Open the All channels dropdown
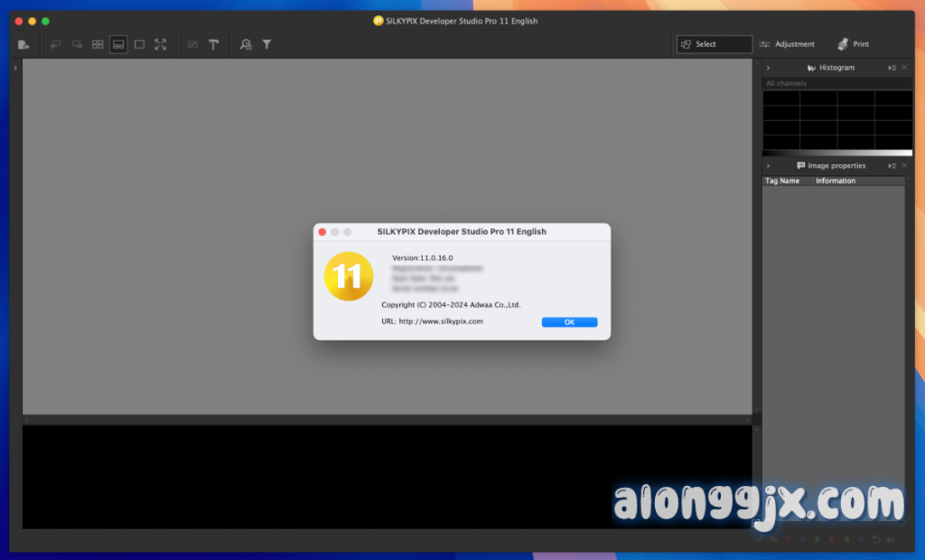925x560 pixels. pyautogui.click(x=836, y=83)
